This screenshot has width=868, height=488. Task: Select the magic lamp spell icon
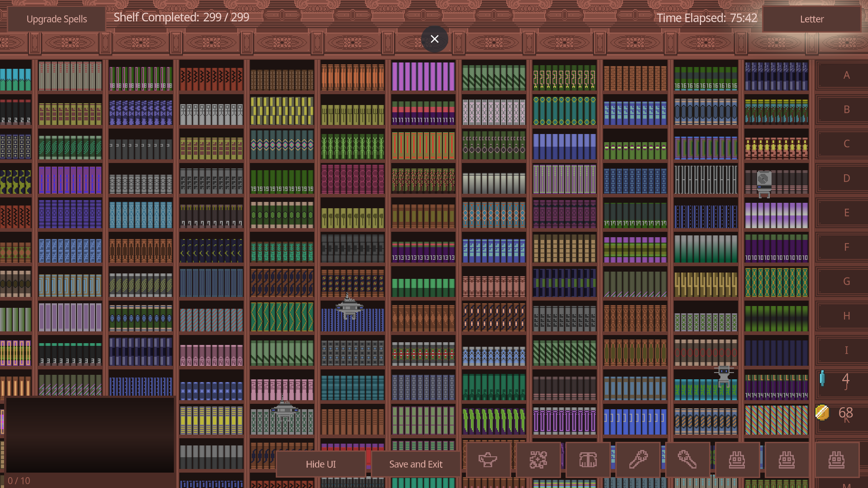click(x=488, y=460)
